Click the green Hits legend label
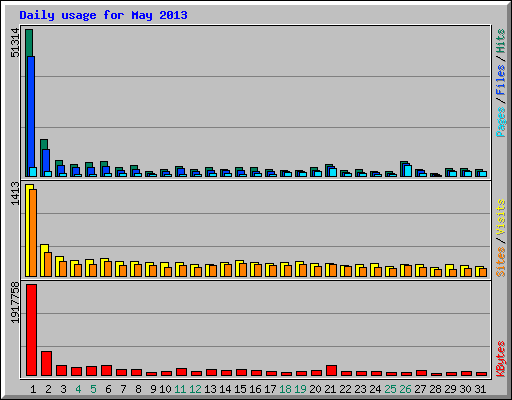Viewport: 512px width, 400px height. coord(500,41)
